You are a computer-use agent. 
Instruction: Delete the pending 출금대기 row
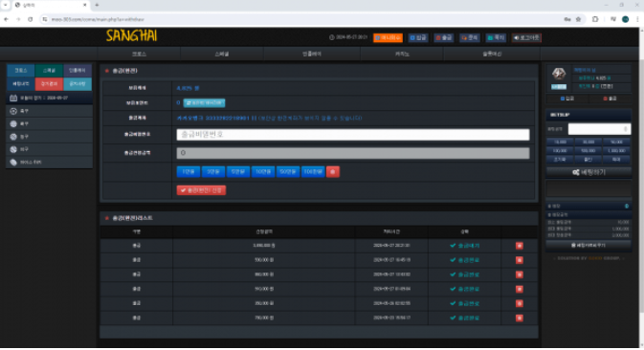(x=520, y=246)
